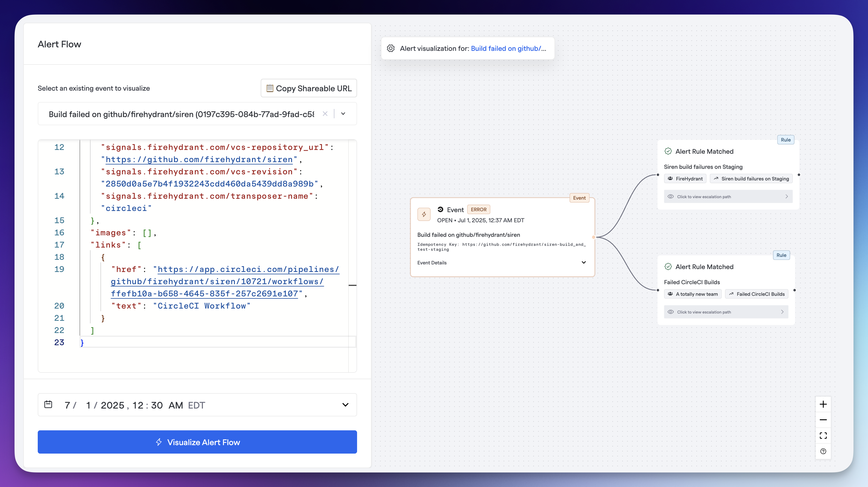Click the clipboard icon on Copy Shareable URL
The width and height of the screenshot is (868, 487).
click(x=270, y=88)
